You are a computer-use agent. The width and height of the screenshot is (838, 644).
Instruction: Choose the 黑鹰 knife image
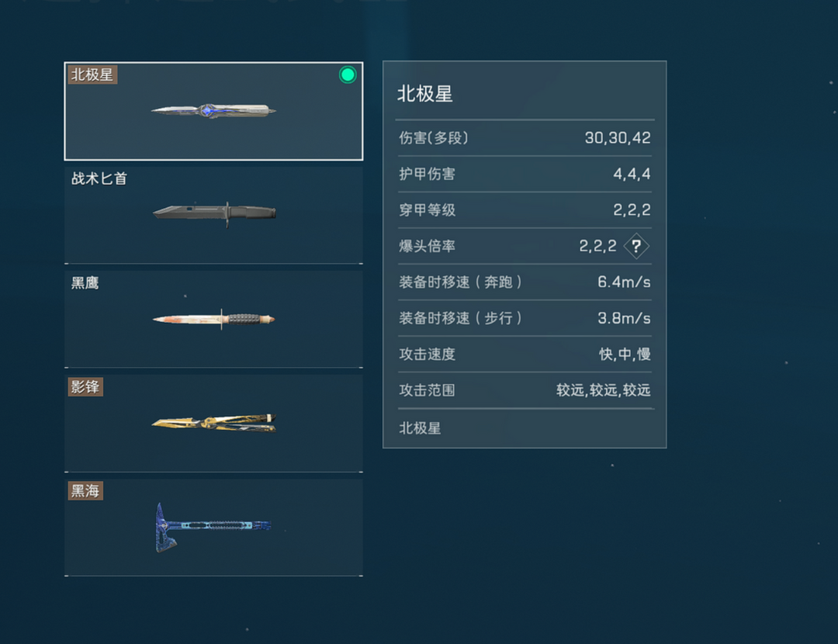click(x=214, y=319)
